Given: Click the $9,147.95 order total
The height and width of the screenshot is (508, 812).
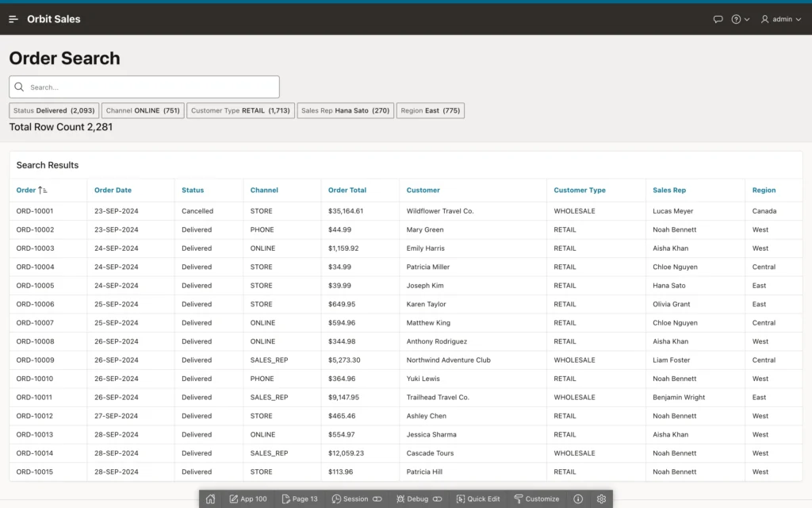Looking at the screenshot, I should click(x=343, y=398).
